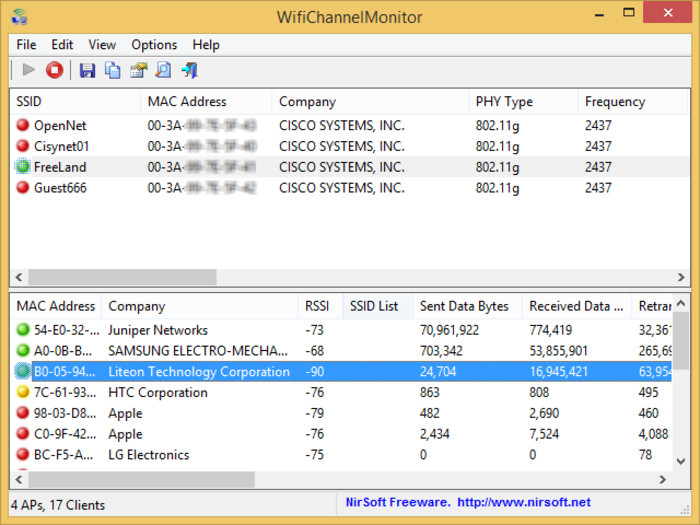700x525 pixels.
Task: Click the Properties toolbar icon
Action: [x=138, y=70]
